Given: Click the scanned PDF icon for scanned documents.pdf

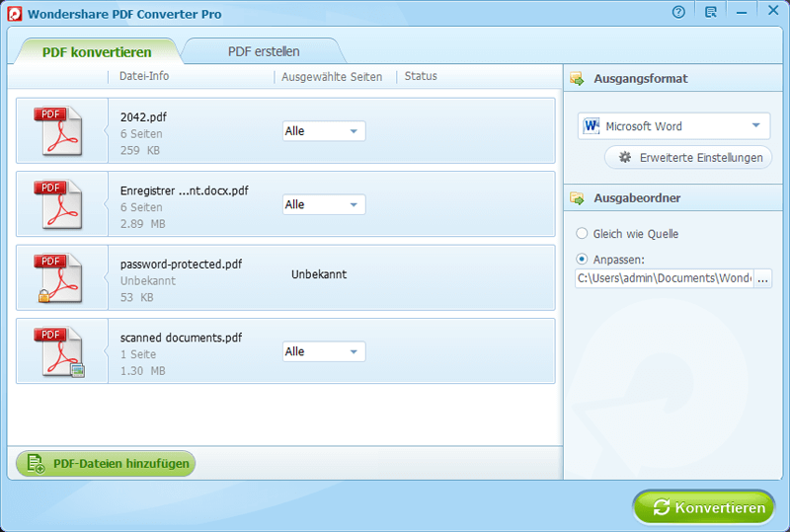Looking at the screenshot, I should click(x=59, y=351).
